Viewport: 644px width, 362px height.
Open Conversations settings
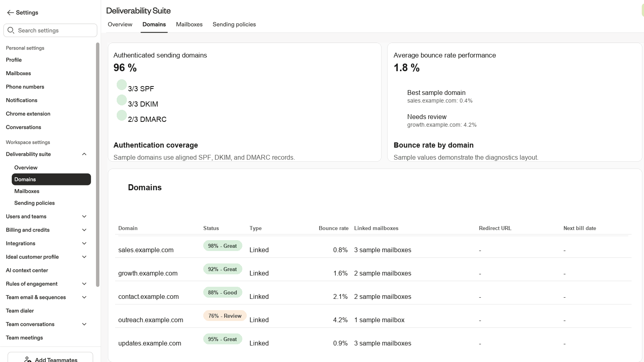point(23,127)
